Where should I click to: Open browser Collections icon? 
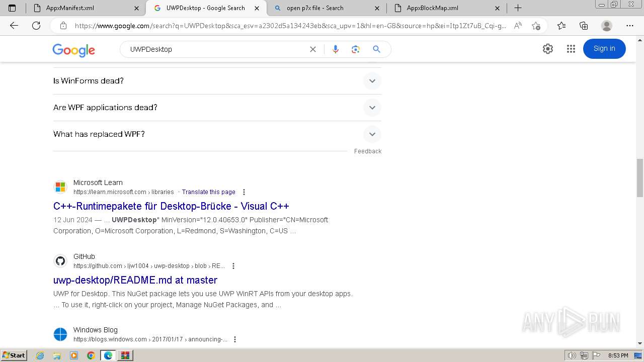(584, 26)
